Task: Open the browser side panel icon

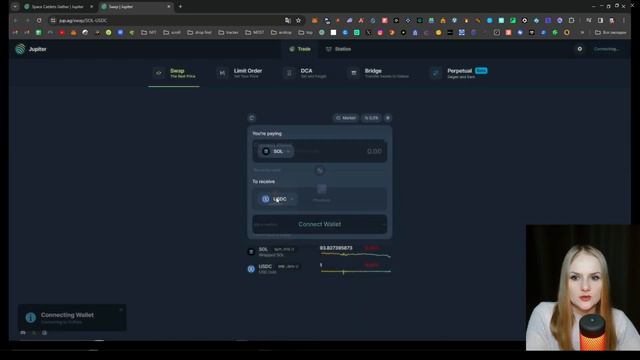Action: tap(600, 20)
